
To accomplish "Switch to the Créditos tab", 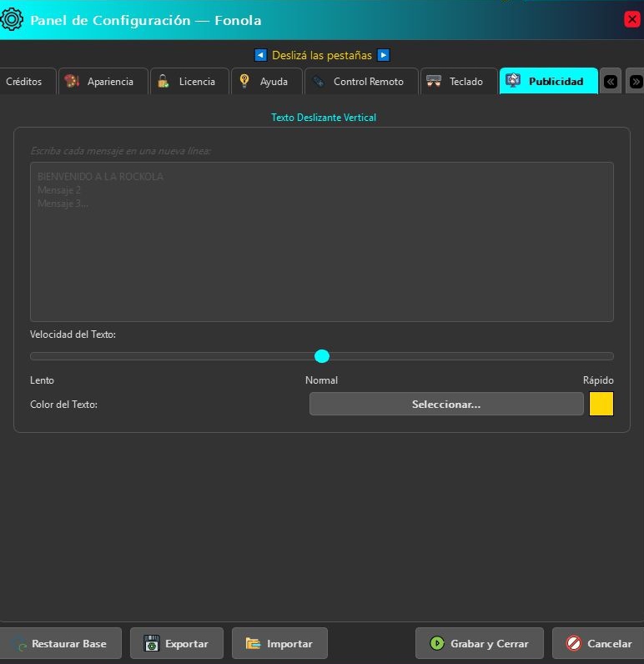I will (28, 81).
